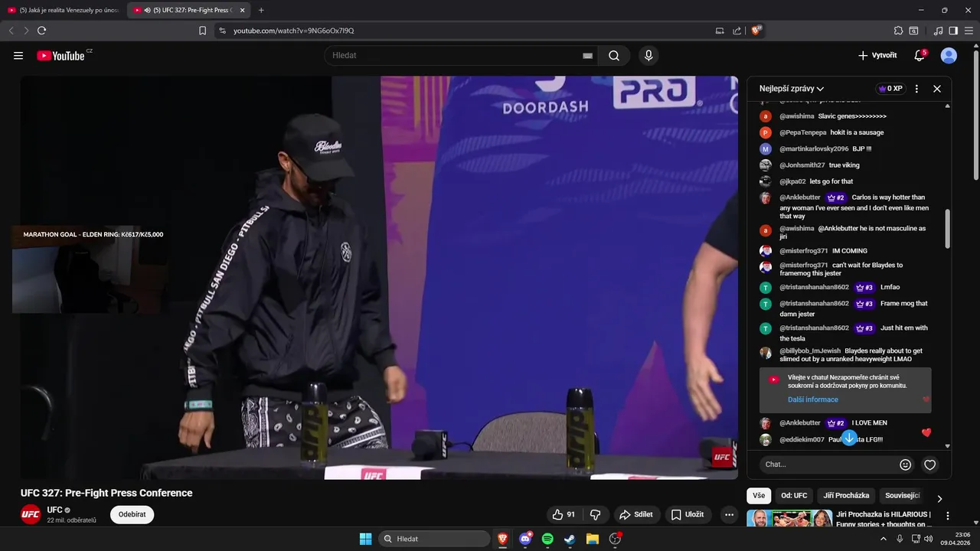The image size is (980, 551).
Task: Open the Windows Start menu
Action: pyautogui.click(x=365, y=539)
